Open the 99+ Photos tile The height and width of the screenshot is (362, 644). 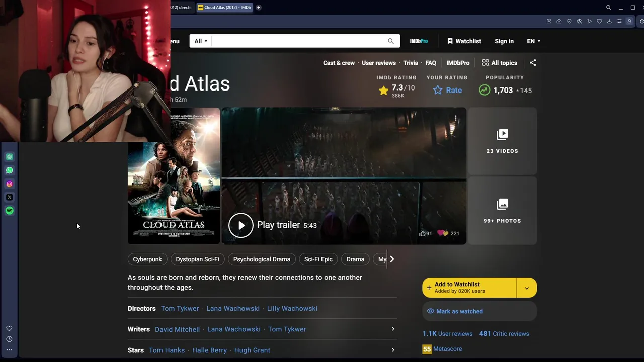tap(502, 211)
